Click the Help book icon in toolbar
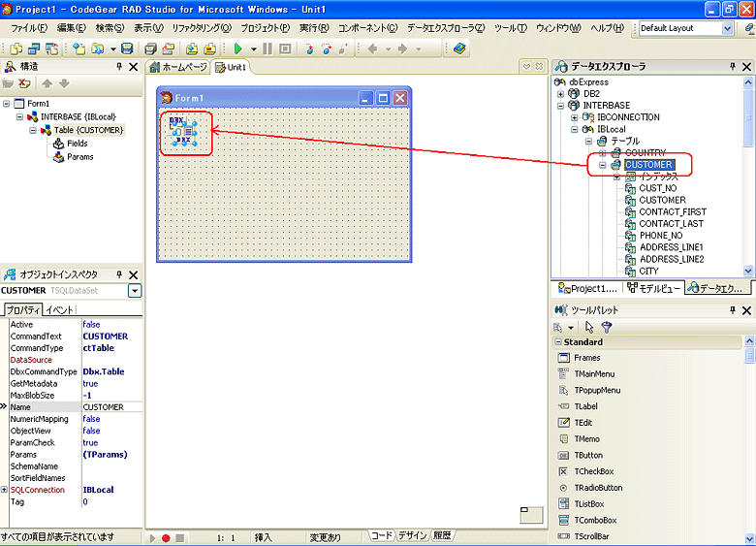 (459, 48)
